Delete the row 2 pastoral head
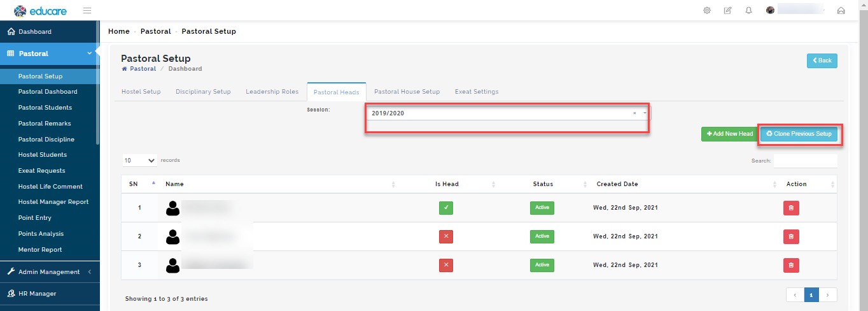Image resolution: width=868 pixels, height=311 pixels. coord(791,236)
